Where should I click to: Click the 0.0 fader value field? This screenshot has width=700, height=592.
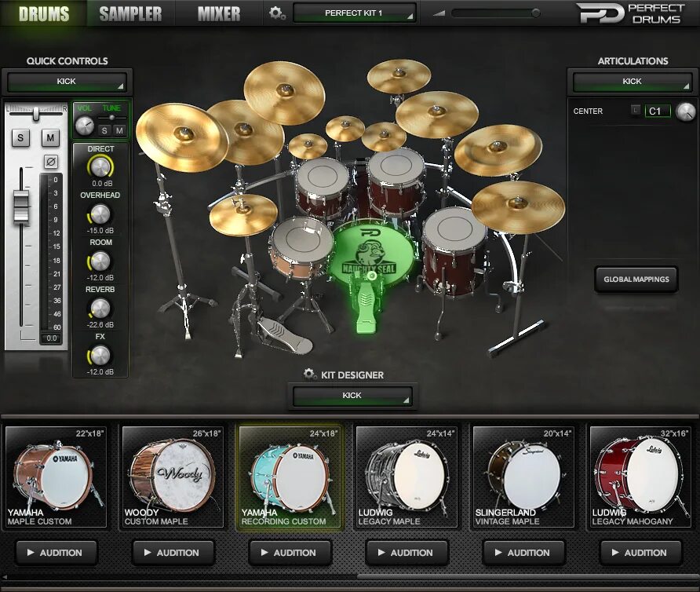click(x=51, y=338)
